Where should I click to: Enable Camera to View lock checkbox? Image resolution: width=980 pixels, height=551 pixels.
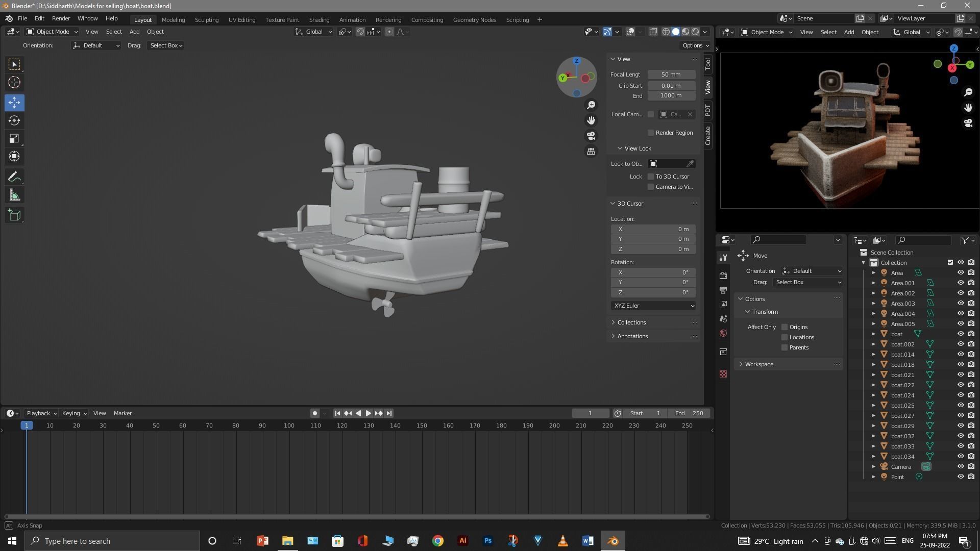pos(651,187)
